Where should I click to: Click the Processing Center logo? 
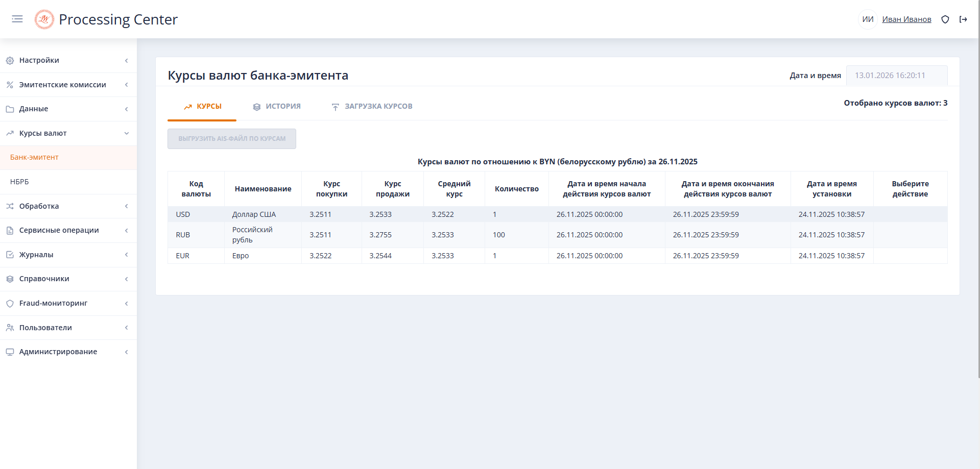point(44,19)
